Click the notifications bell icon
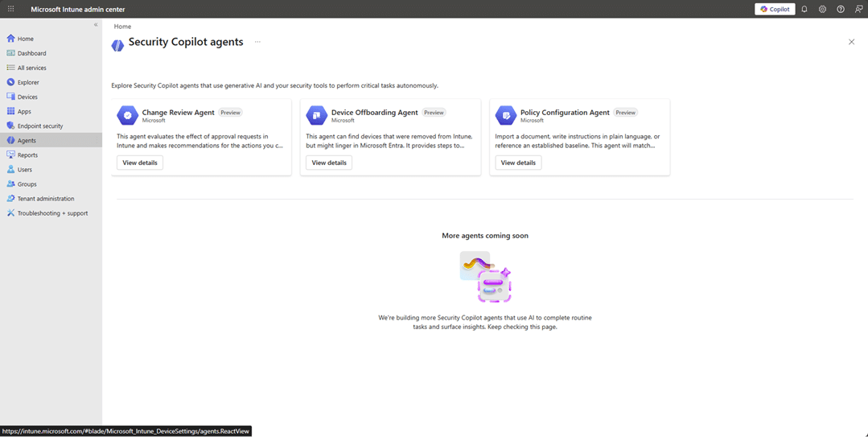Viewport: 868px width, 437px height. point(804,9)
